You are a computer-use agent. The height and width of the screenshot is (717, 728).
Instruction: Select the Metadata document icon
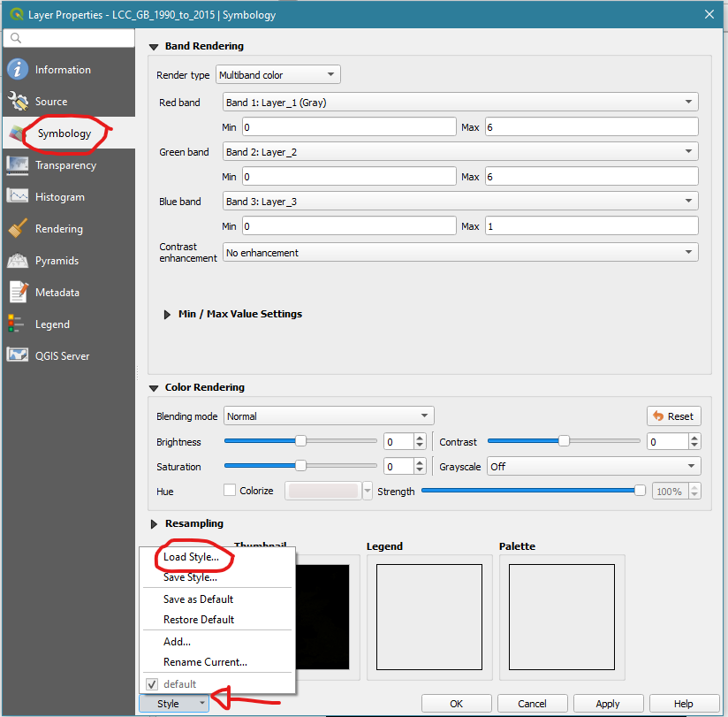(x=18, y=293)
